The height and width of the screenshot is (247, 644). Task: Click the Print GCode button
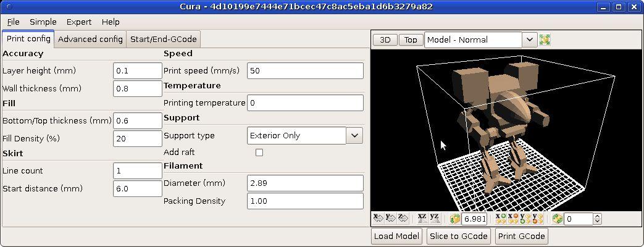click(522, 237)
